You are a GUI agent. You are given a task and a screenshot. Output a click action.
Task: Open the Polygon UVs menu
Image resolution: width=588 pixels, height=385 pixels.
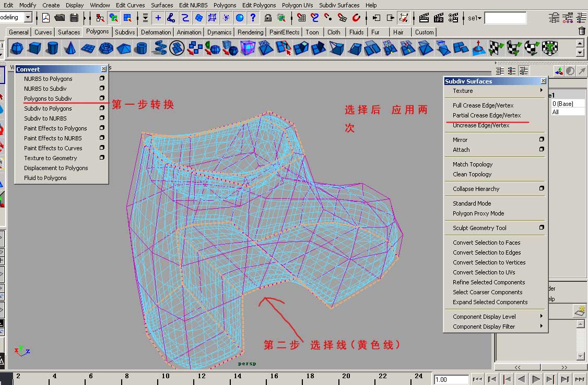[x=297, y=5]
